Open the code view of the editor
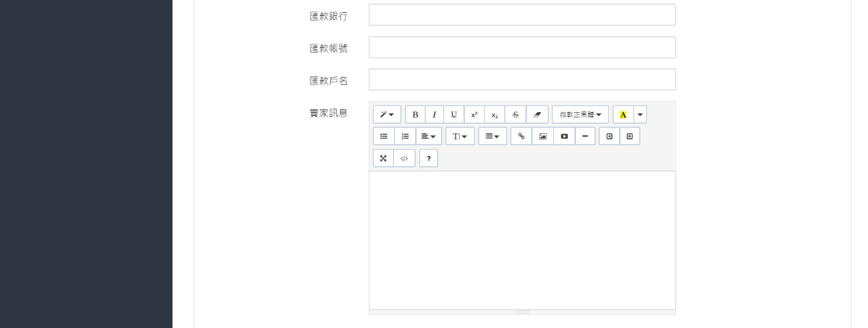This screenshot has height=328, width=868. click(x=404, y=159)
